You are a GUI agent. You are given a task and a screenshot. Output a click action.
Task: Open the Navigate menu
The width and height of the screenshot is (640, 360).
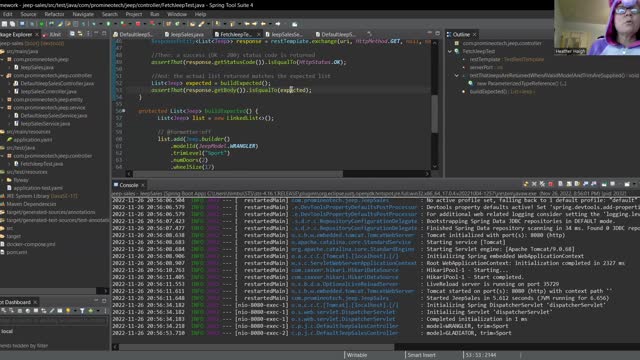(83, 14)
